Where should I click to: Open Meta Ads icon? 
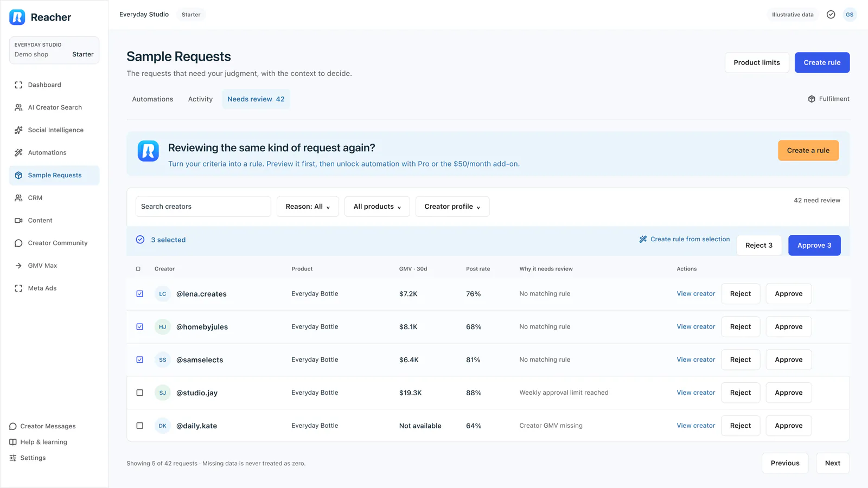(18, 288)
